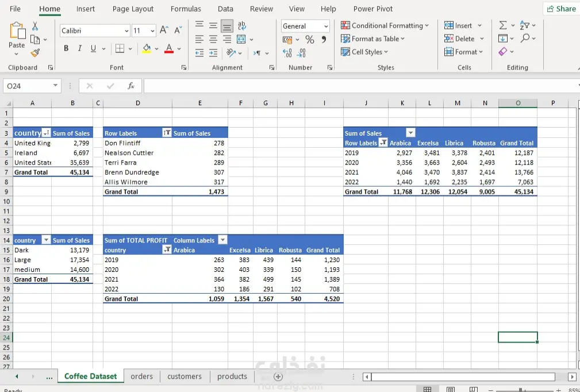The height and width of the screenshot is (392, 580).
Task: Add a new sheet with plus
Action: [x=278, y=376]
